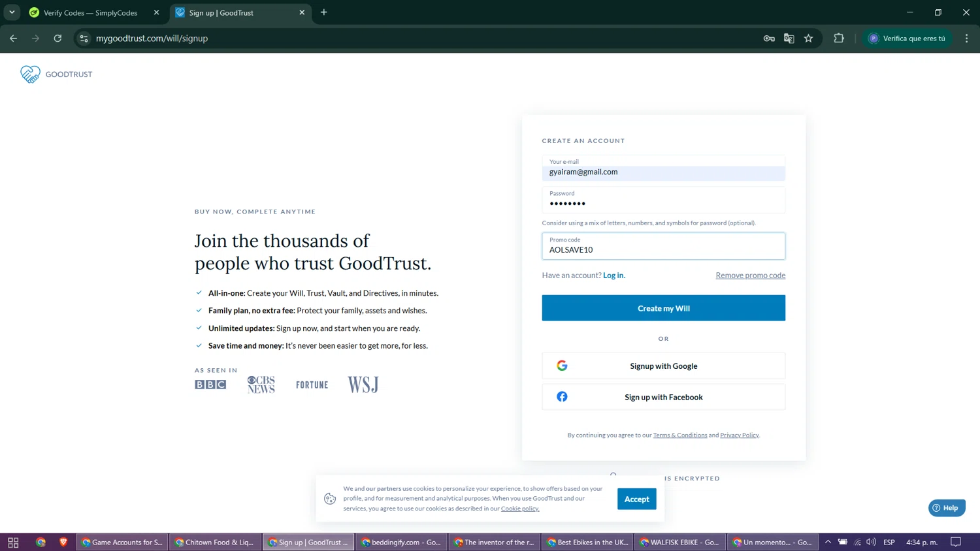Click the translate page icon
This screenshot has width=980, height=551.
789,39
